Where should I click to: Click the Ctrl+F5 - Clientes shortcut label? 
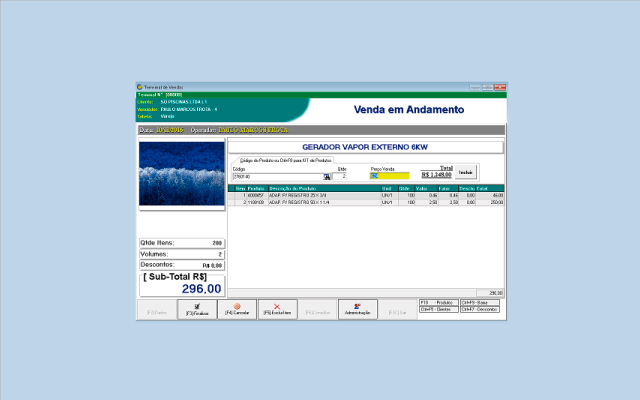pyautogui.click(x=437, y=309)
